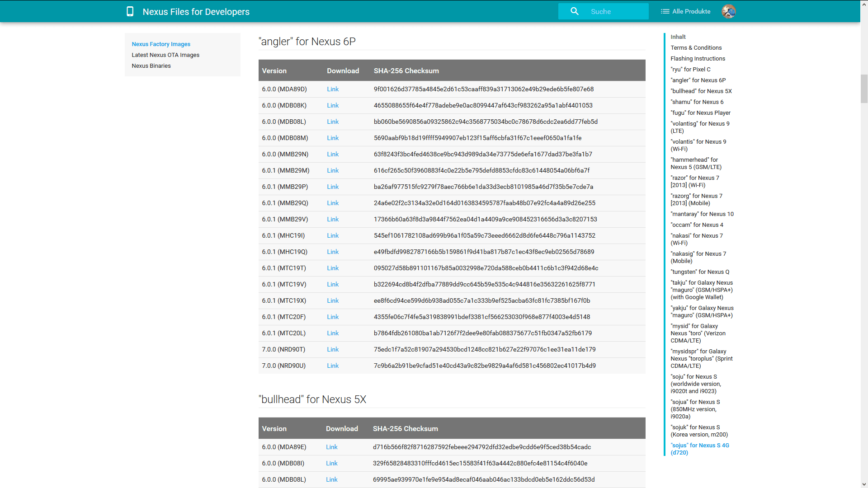
Task: Click the Nexus Files for Developers title
Action: (196, 12)
